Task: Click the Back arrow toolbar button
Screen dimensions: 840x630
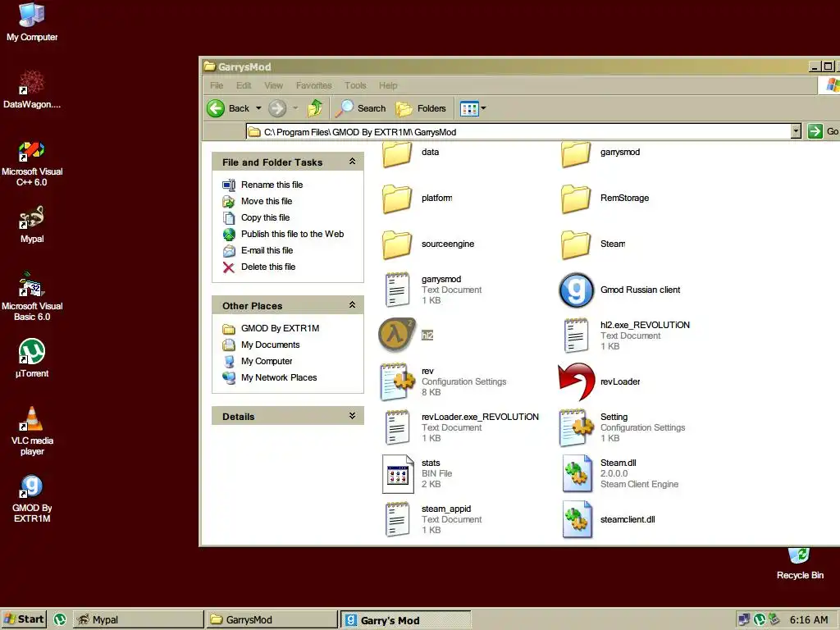Action: 228,108
